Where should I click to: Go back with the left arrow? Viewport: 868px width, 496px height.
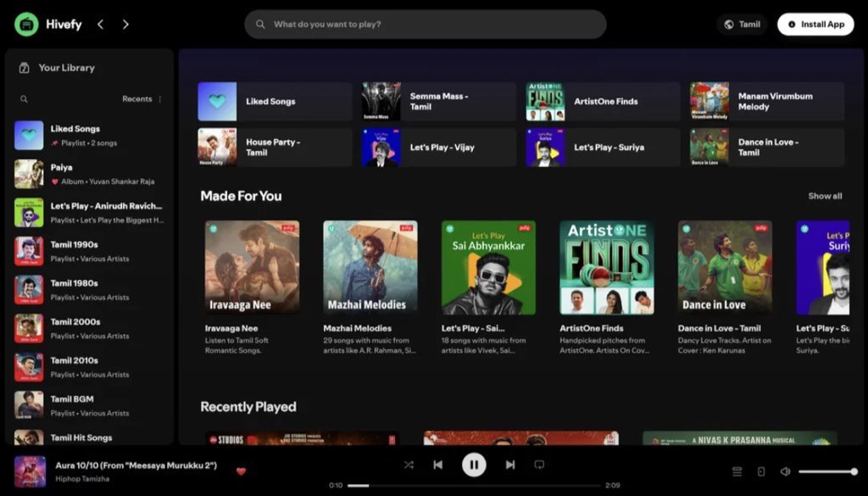[100, 25]
